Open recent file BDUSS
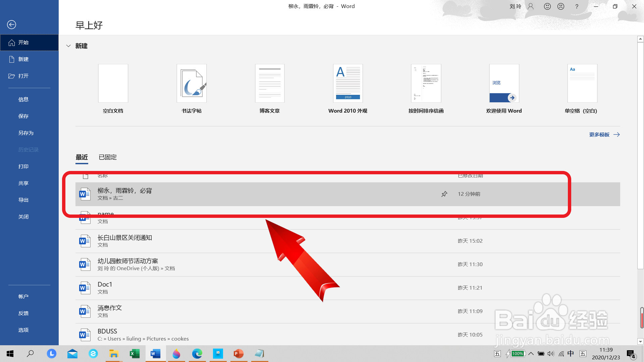 click(347, 335)
